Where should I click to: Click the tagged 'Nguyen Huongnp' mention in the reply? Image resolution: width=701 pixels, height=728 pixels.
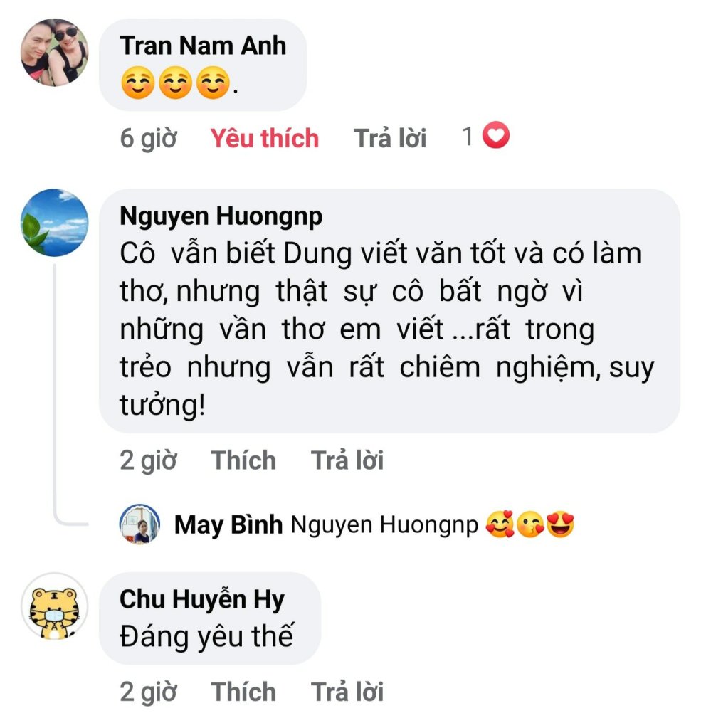pos(384,525)
